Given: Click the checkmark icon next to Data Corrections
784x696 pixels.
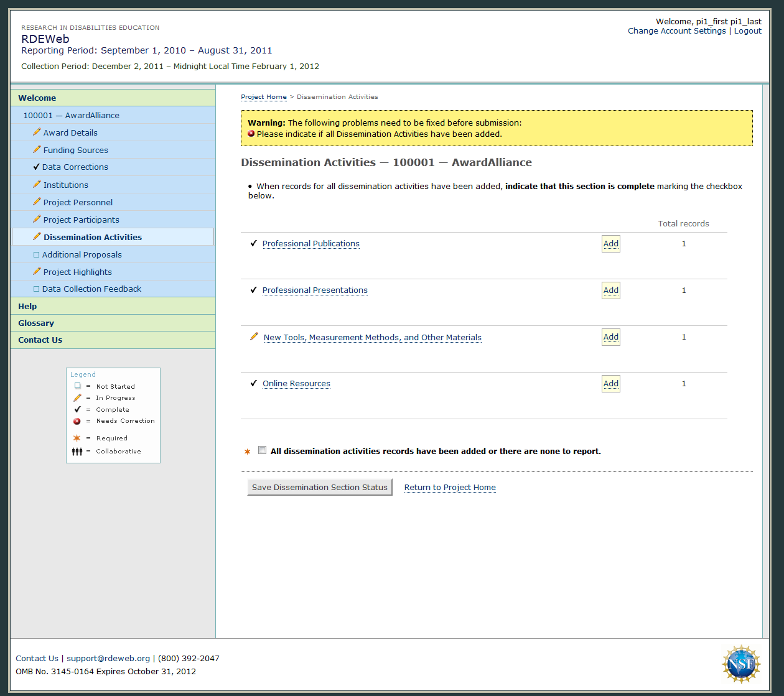Looking at the screenshot, I should click(x=36, y=167).
